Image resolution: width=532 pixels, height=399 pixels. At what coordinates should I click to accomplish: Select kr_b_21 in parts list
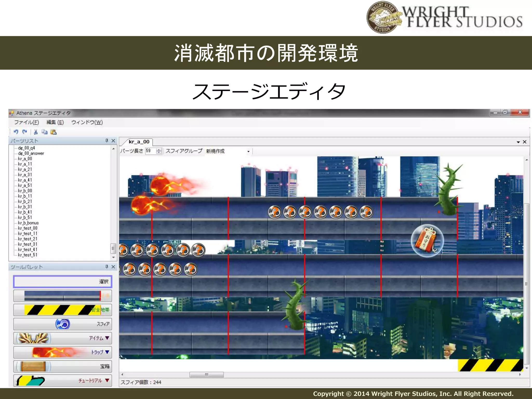(25, 201)
